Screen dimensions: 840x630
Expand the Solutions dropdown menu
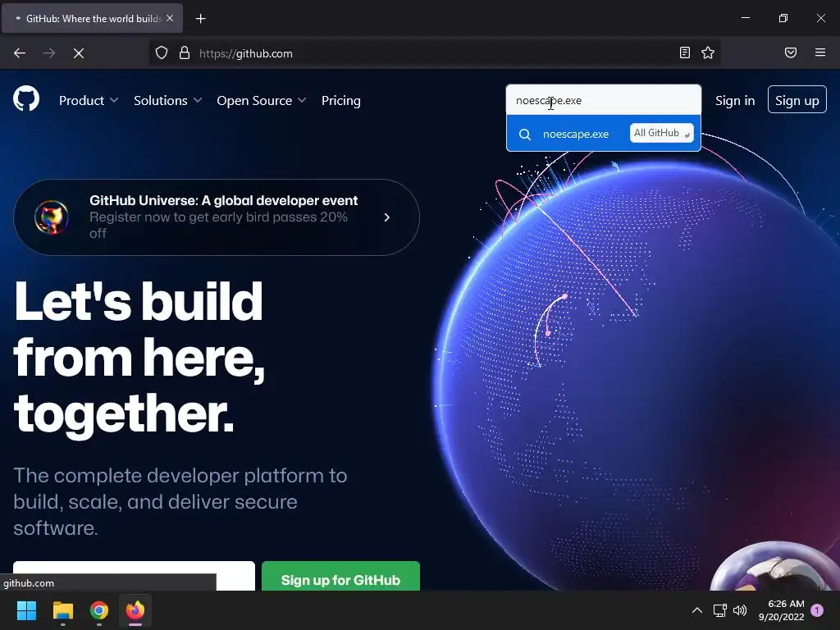[167, 100]
